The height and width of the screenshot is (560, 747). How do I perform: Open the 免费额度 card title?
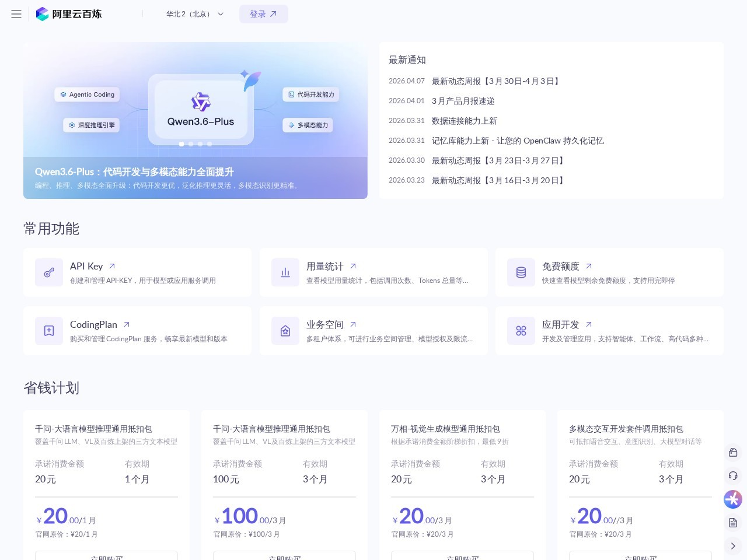coord(561,266)
